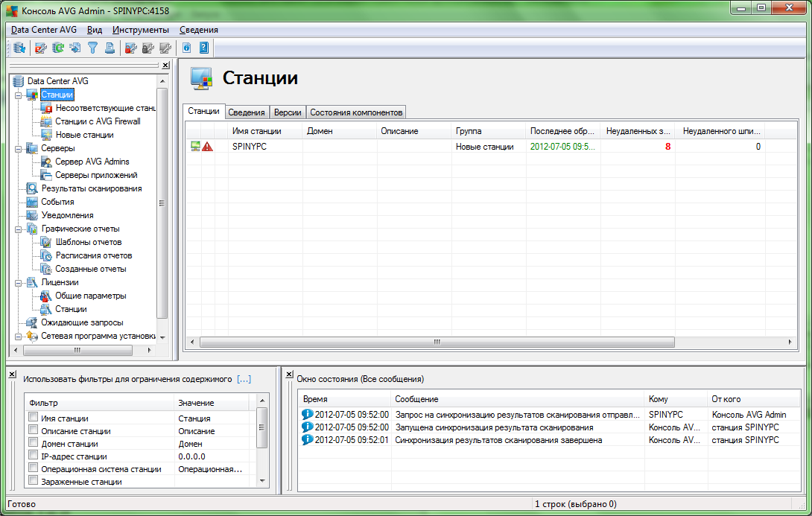Screen dimensions: 812x516
Task: Click the print toolbar icon
Action: (110, 48)
